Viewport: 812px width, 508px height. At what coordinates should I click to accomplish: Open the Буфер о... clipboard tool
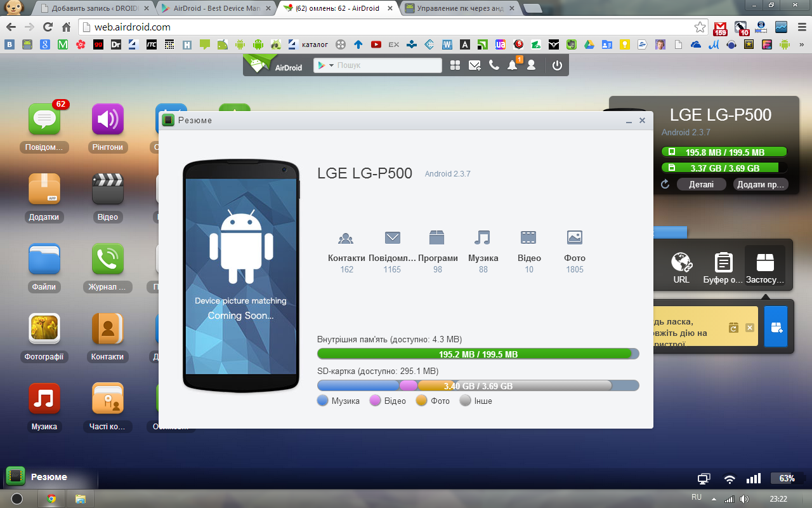[723, 267]
